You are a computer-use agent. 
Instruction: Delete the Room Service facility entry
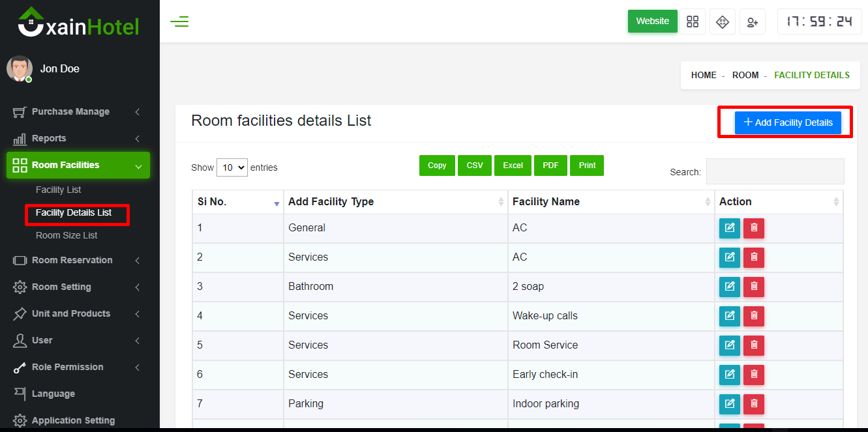click(x=754, y=345)
